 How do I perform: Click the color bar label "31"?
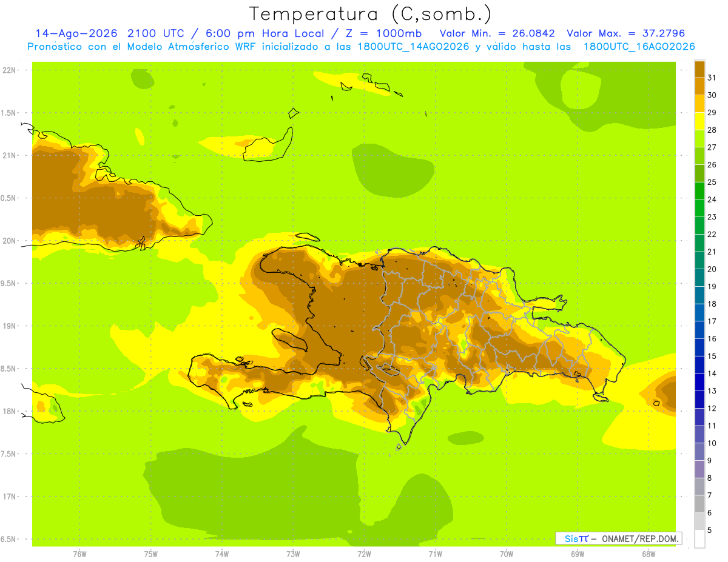point(712,78)
